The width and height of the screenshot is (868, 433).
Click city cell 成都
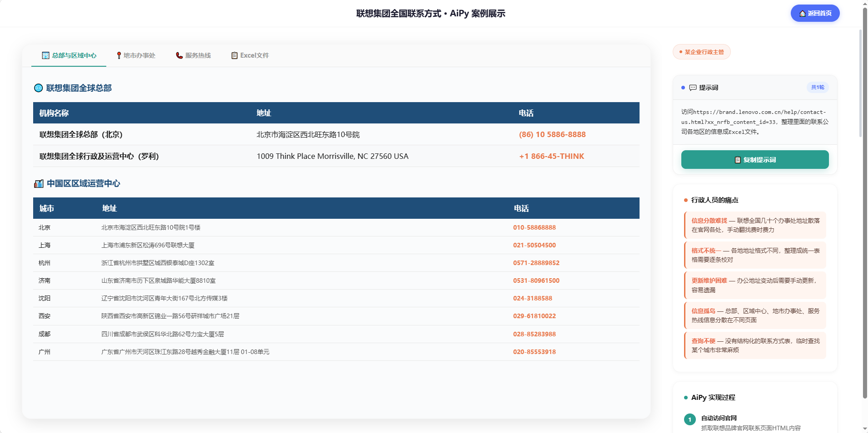click(45, 334)
